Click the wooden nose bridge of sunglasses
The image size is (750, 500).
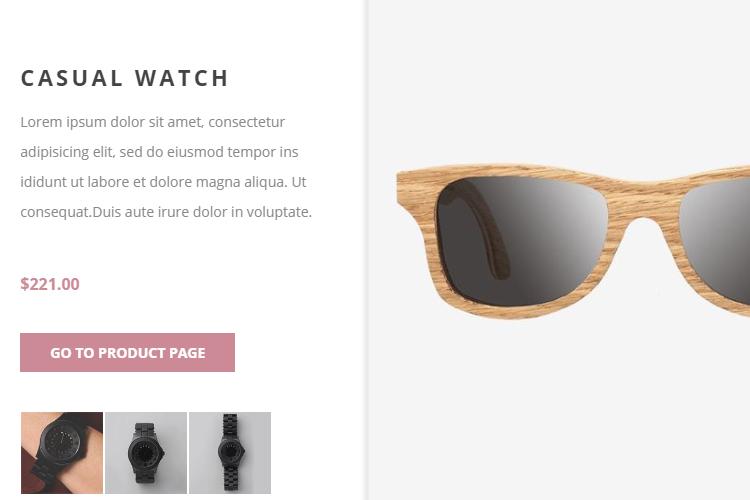coord(643,201)
